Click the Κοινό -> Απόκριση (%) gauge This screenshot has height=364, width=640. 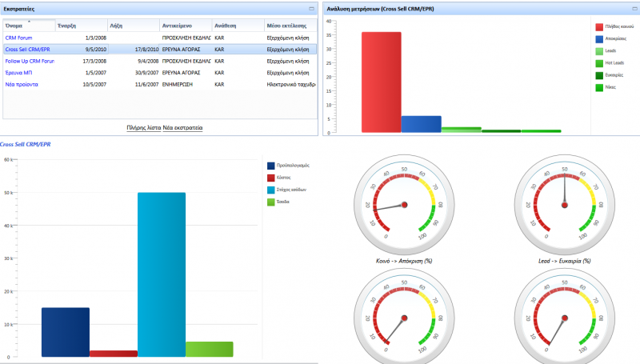tap(404, 205)
